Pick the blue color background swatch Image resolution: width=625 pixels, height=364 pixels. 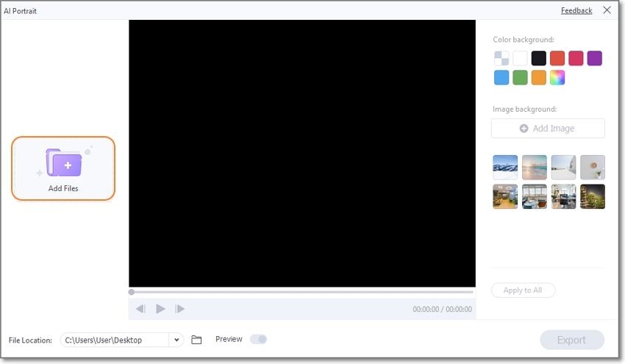501,77
